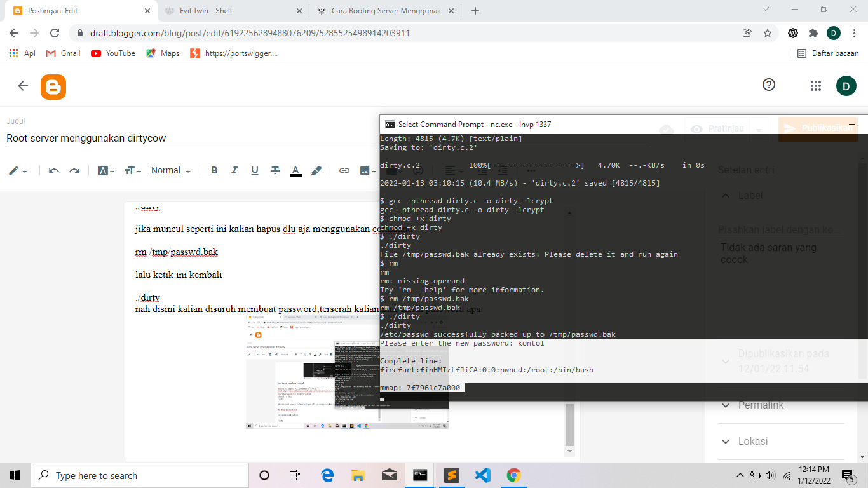Open YouTube bookmark
This screenshot has height=488, width=868.
point(113,53)
